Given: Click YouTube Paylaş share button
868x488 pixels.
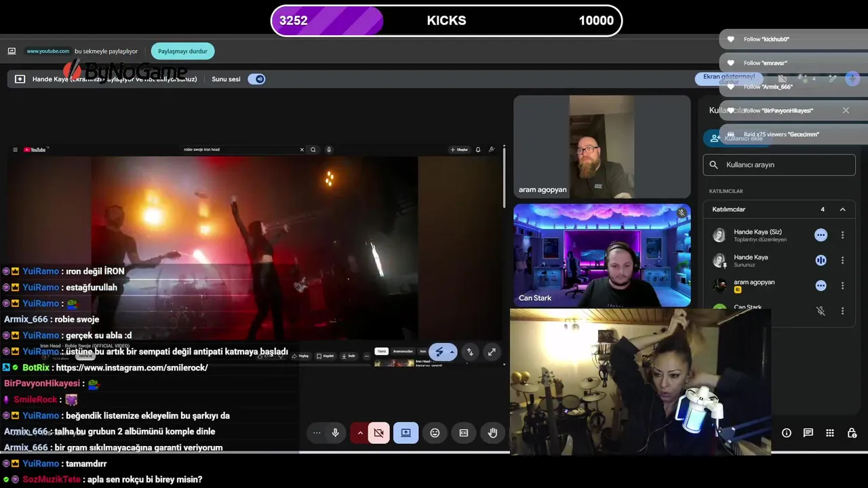Looking at the screenshot, I should coord(302,356).
